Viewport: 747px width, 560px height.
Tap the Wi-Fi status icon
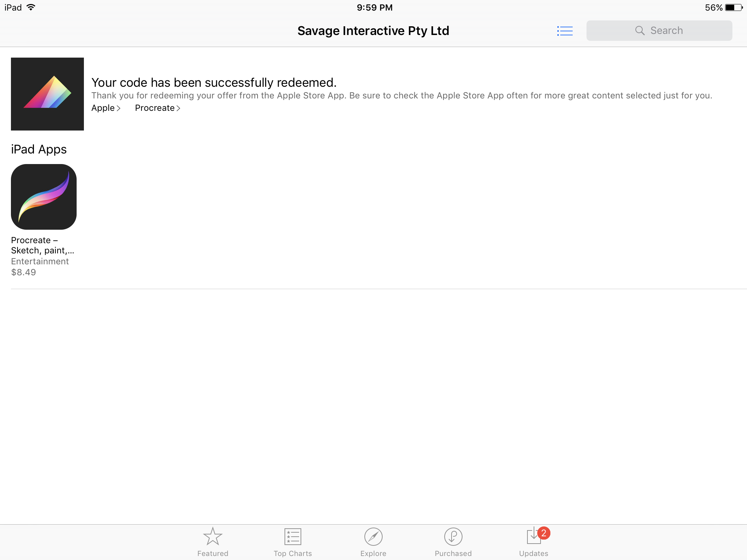(31, 8)
